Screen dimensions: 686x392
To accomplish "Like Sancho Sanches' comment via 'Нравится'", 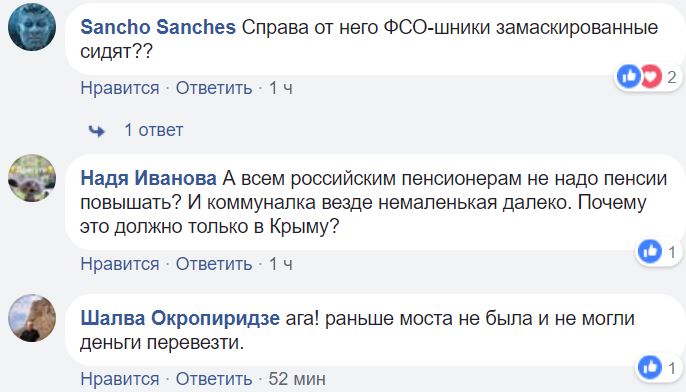I will coord(120,88).
